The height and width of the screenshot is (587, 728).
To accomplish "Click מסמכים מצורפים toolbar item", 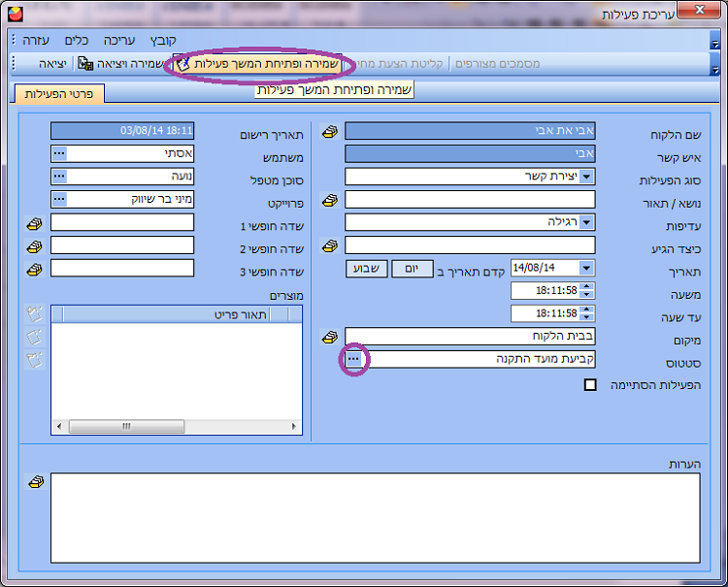I will coord(497,64).
